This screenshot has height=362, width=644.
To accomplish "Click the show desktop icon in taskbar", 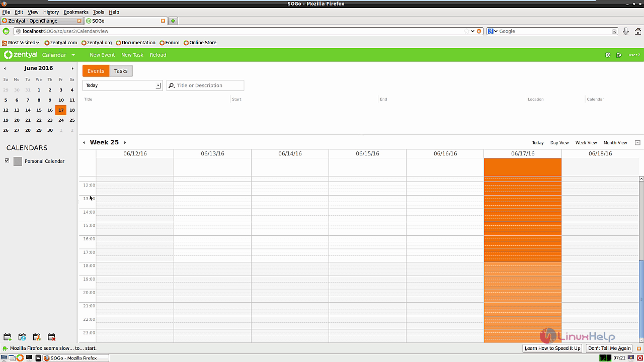I will pyautogui.click(x=5, y=358).
